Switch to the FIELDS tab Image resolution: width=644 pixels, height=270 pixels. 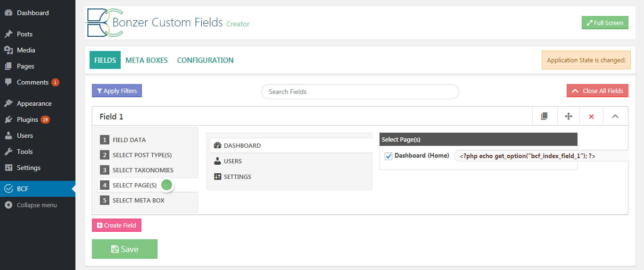tap(105, 60)
